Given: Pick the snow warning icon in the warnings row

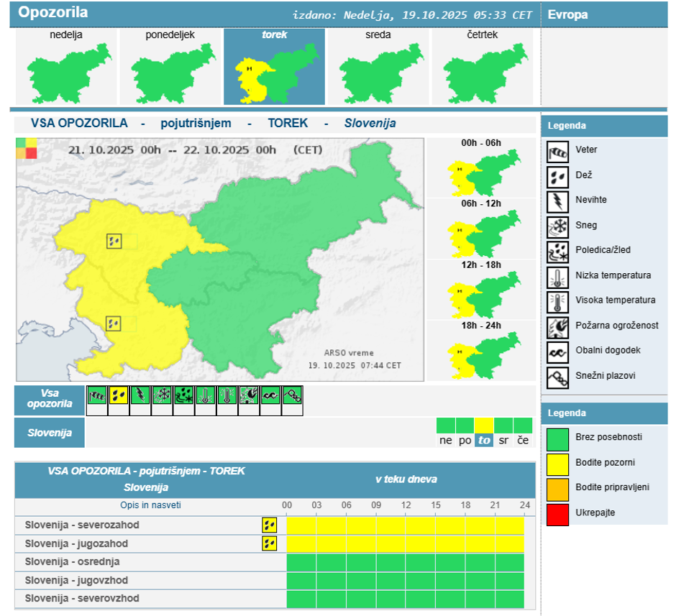Looking at the screenshot, I should (162, 395).
